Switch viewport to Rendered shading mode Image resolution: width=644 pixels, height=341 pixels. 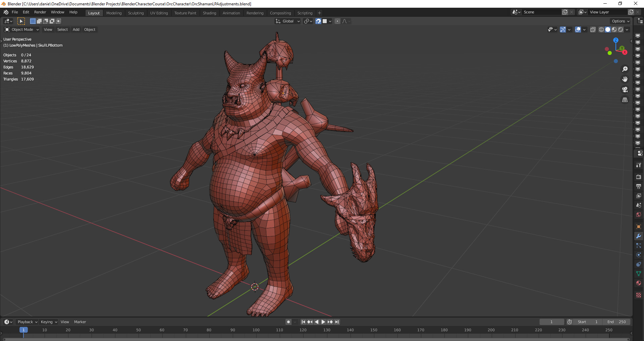[621, 30]
